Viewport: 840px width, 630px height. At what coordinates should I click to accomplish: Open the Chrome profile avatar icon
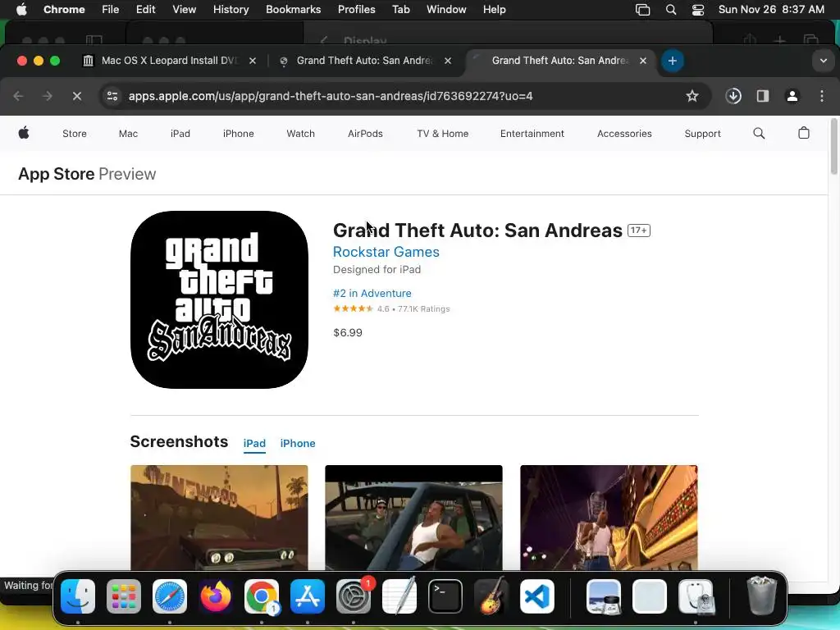792,96
